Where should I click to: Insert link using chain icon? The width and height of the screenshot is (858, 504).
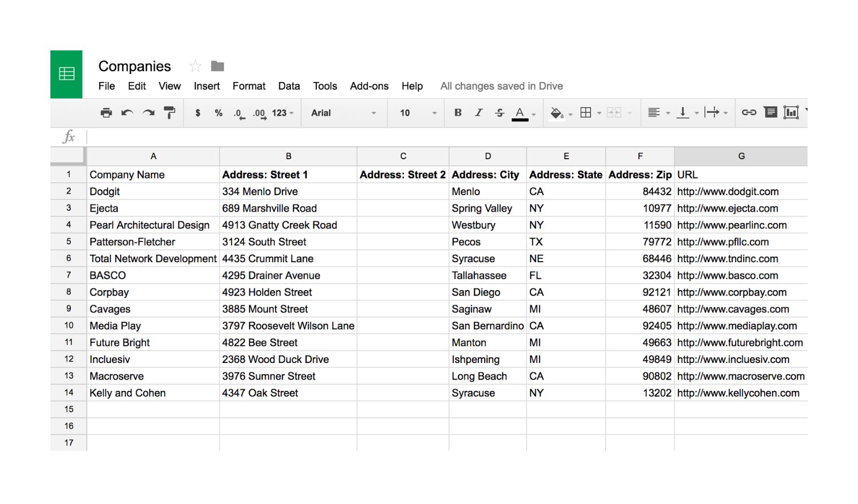click(749, 113)
